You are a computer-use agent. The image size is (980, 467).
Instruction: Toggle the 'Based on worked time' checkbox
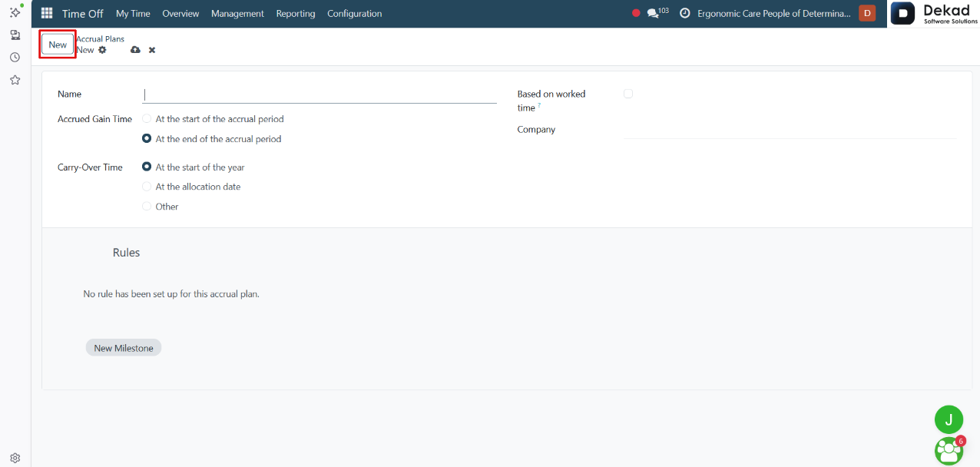point(628,94)
